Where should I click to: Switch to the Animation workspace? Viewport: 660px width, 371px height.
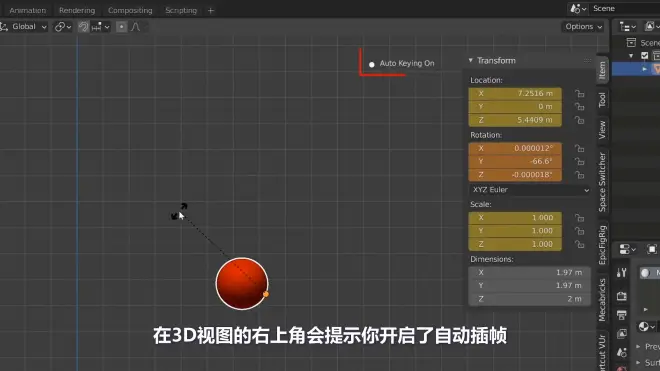27,11
